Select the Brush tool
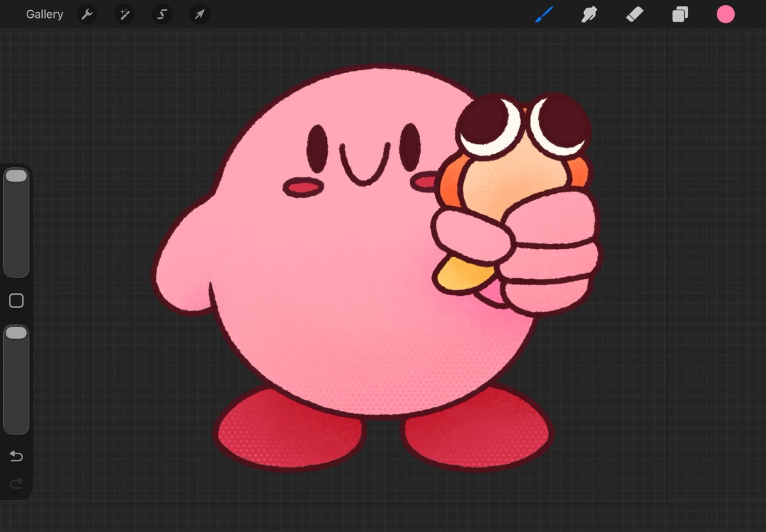766x532 pixels. pyautogui.click(x=544, y=14)
